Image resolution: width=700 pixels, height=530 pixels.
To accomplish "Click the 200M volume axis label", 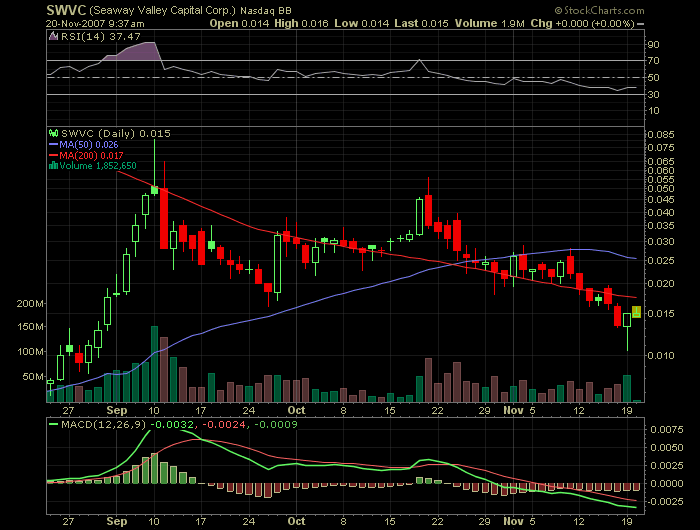I will coord(30,304).
